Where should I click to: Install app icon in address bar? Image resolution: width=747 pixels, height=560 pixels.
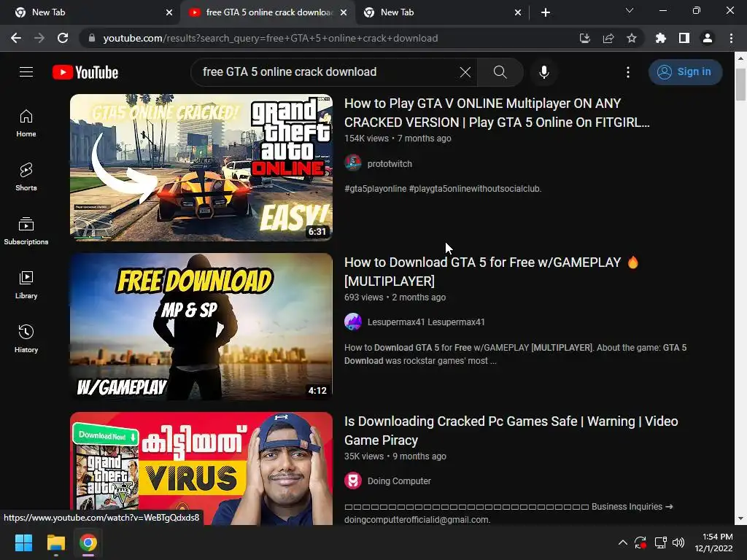click(585, 38)
